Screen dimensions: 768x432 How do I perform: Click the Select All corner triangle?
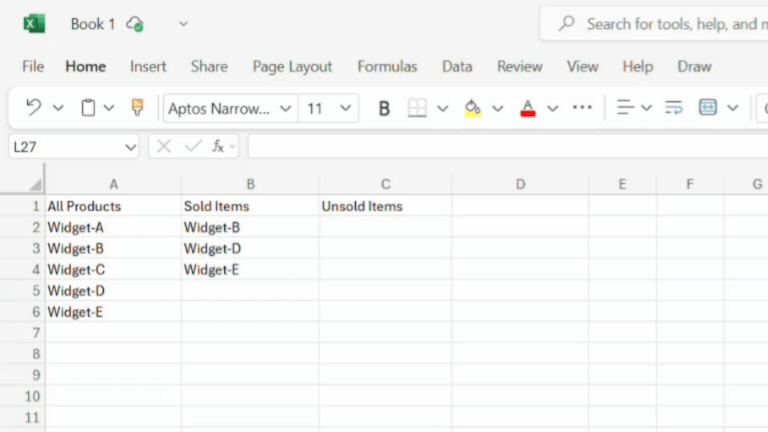click(x=35, y=185)
